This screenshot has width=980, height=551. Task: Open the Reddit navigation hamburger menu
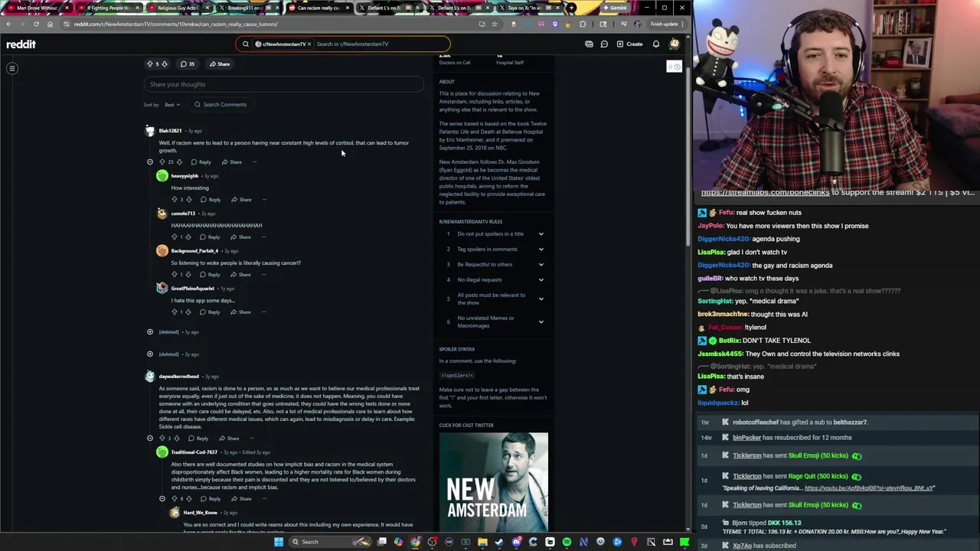point(12,69)
